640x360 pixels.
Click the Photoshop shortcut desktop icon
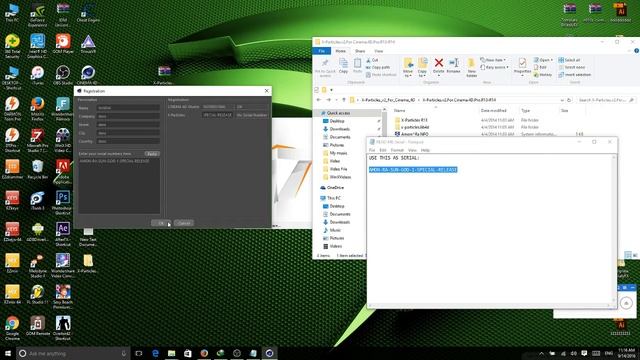point(62,203)
